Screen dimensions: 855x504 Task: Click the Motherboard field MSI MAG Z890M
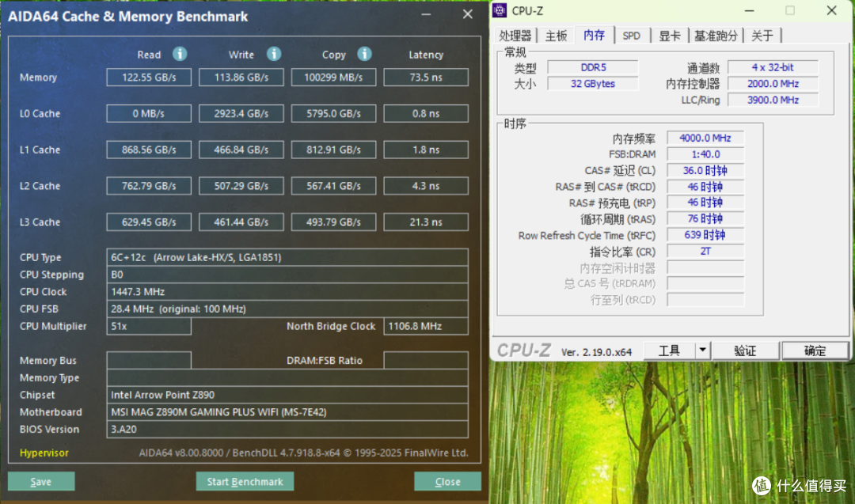287,412
